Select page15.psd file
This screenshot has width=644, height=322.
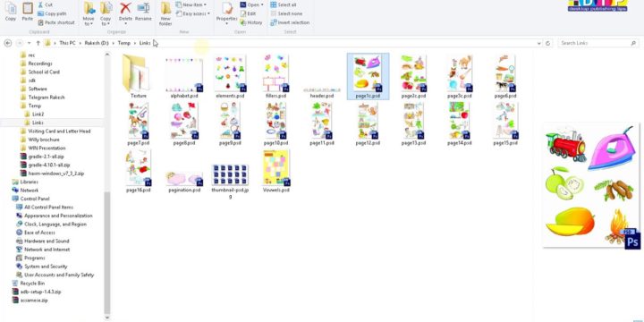coord(505,123)
